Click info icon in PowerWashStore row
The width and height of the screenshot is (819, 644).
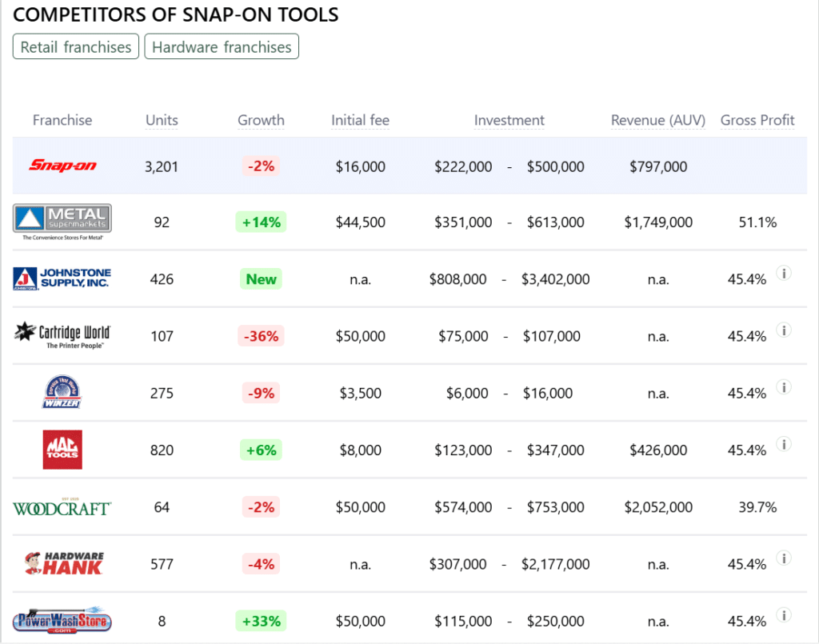click(x=784, y=614)
